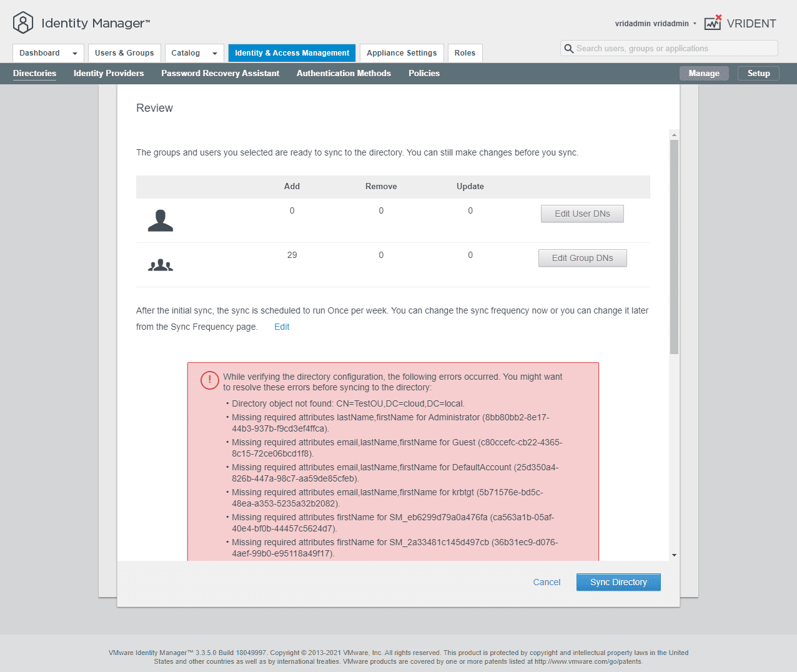The image size is (797, 672).
Task: Open the Appliance Settings tab
Action: [402, 53]
